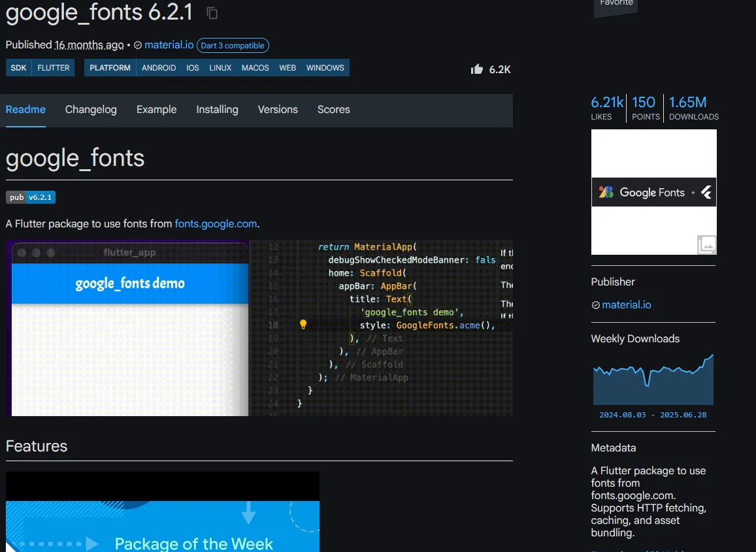Image resolution: width=756 pixels, height=552 pixels.
Task: Like the package with the thumbs-up icon
Action: pos(477,69)
